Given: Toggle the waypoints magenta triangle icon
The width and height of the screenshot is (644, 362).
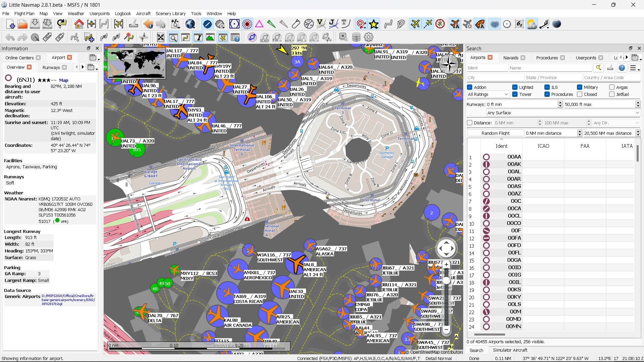Looking at the screenshot, I should click(259, 24).
